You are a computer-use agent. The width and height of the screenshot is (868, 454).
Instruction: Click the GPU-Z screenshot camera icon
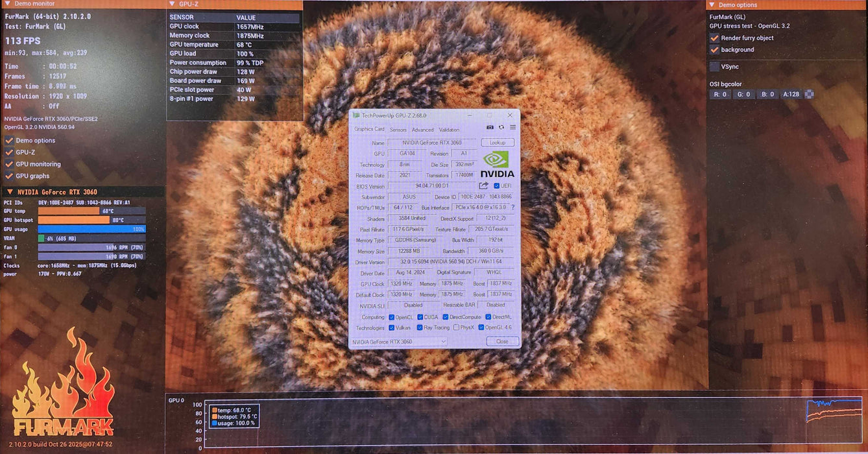[490, 127]
